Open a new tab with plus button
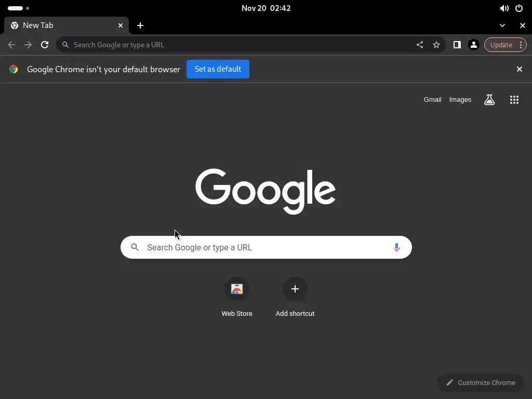The width and height of the screenshot is (532, 399). coord(140,25)
